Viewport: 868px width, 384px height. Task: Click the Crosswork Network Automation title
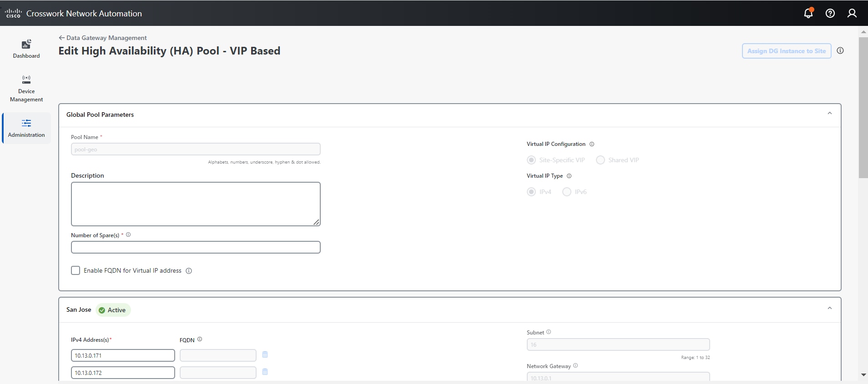84,14
